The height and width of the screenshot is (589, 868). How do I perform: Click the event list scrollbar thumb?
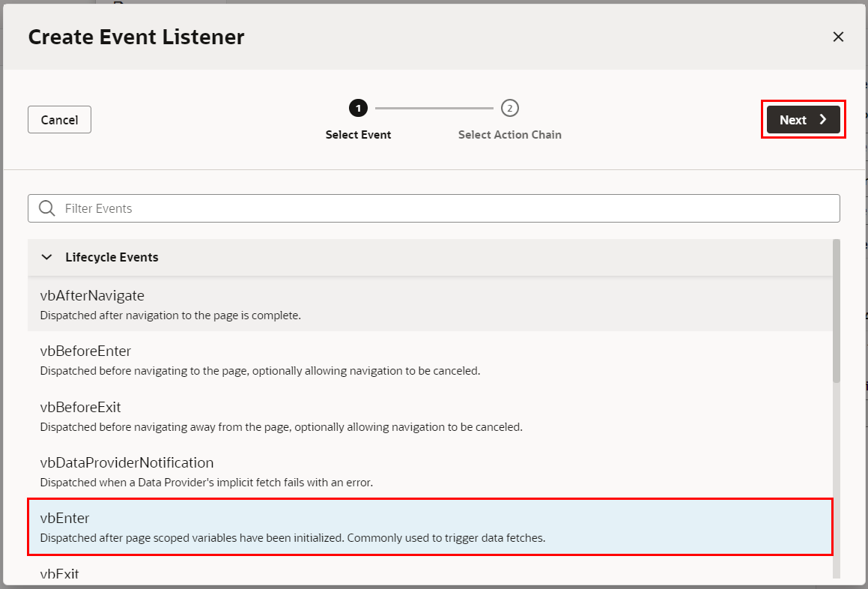pos(836,310)
